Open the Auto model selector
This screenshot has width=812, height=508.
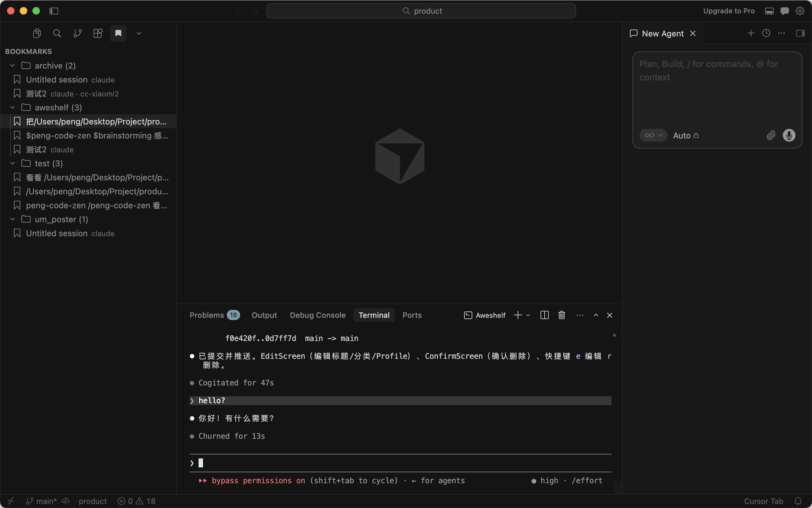tap(686, 135)
